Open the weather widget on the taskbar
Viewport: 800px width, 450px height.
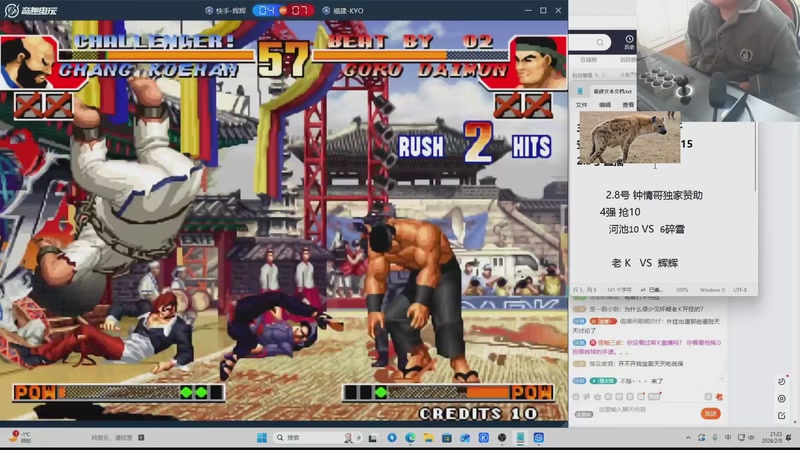pos(20,437)
